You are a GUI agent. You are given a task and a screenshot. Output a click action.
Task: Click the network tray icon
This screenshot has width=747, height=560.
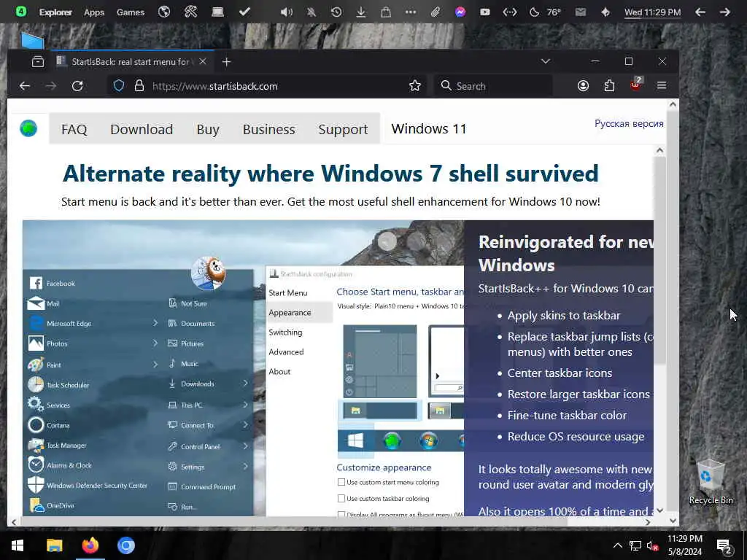pyautogui.click(x=635, y=545)
